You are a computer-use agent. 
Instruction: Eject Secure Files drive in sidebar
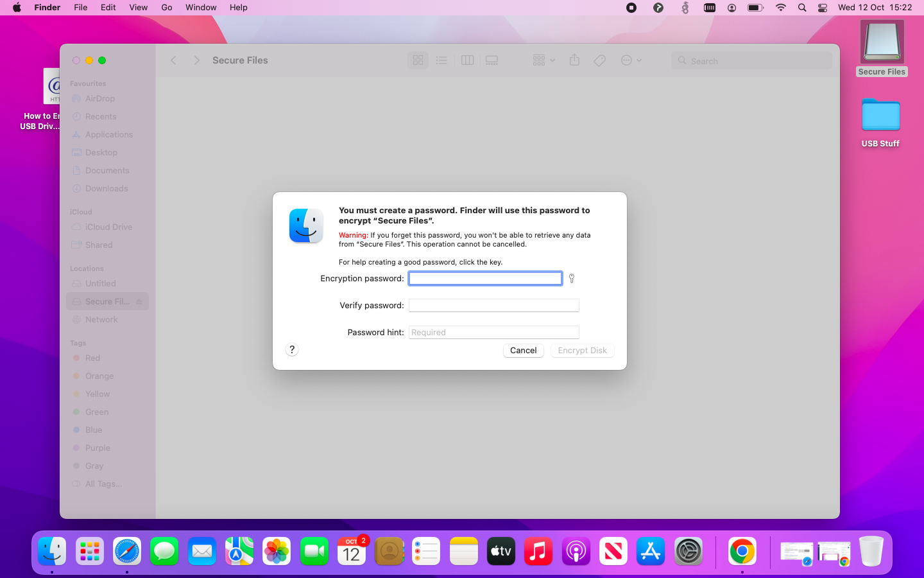click(139, 302)
